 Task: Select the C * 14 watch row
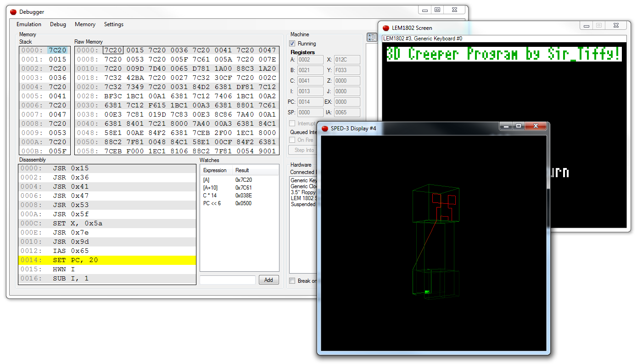click(x=239, y=196)
